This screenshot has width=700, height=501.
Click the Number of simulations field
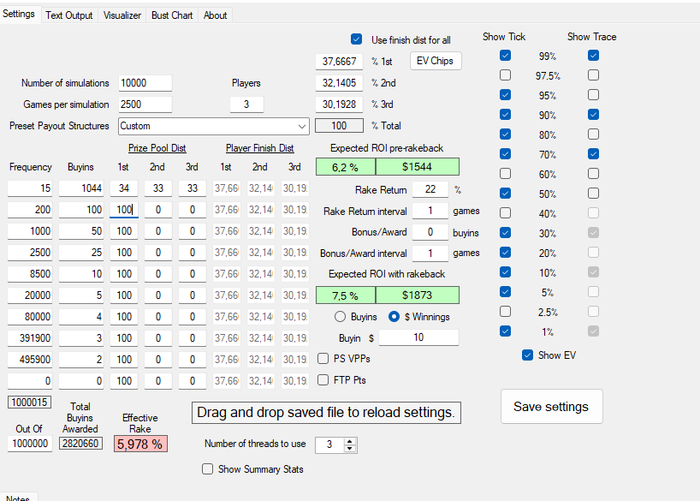[x=145, y=83]
